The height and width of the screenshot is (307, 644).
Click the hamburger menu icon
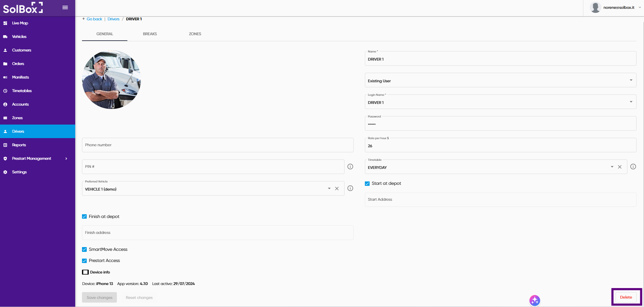[65, 7]
